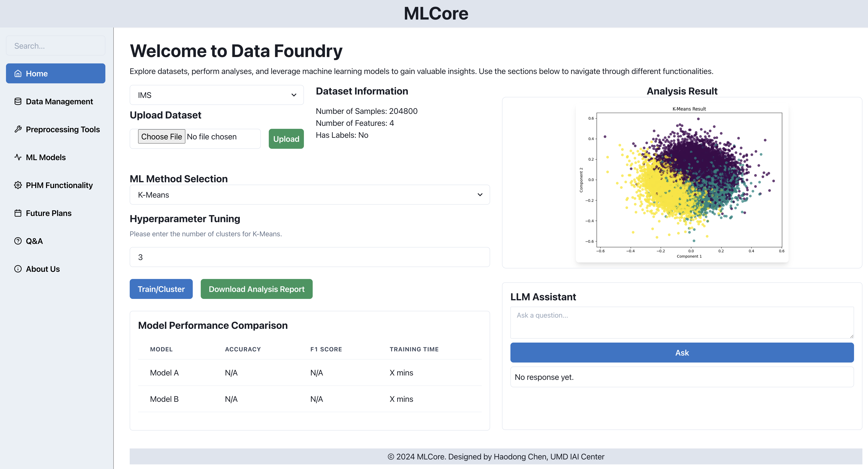Click the ACCURACY column header
Image resolution: width=868 pixels, height=469 pixels.
click(x=243, y=349)
